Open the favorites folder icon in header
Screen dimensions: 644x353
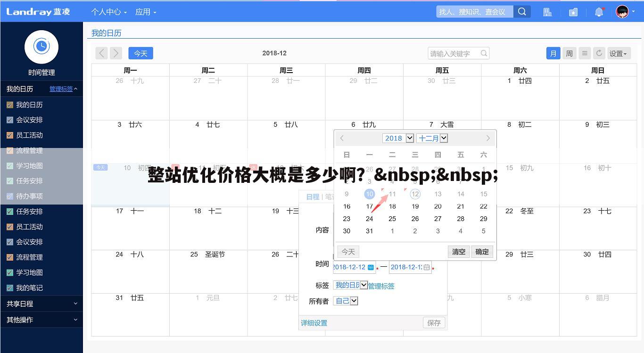[x=573, y=12]
